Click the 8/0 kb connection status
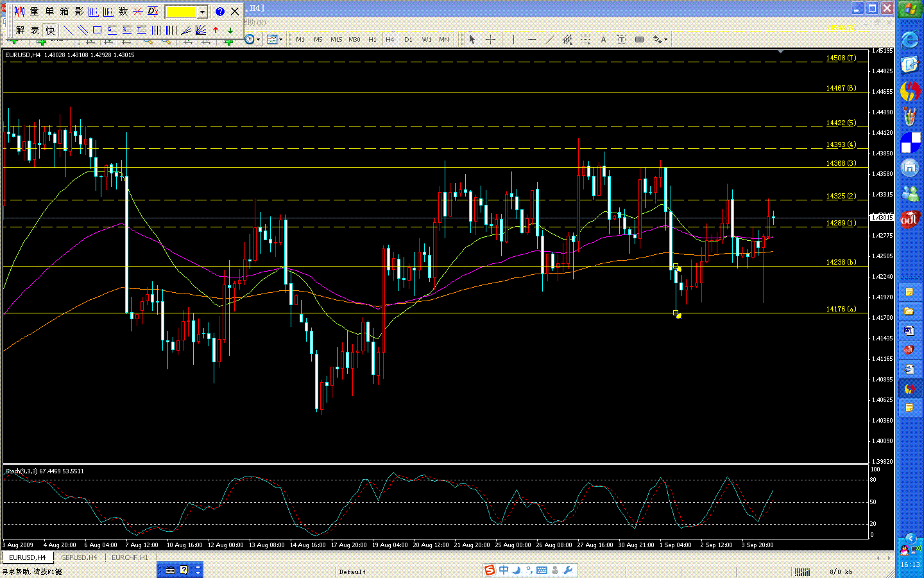 tap(841, 572)
